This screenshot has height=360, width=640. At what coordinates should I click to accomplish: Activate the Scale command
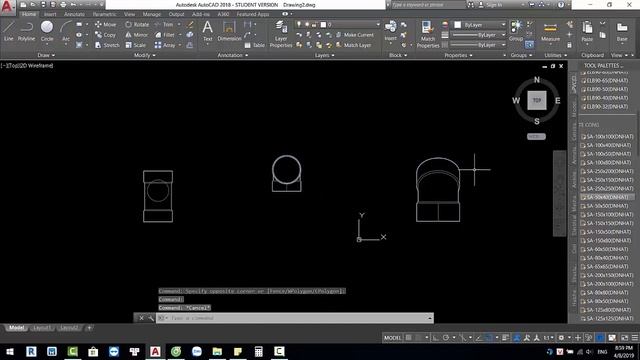pos(136,45)
